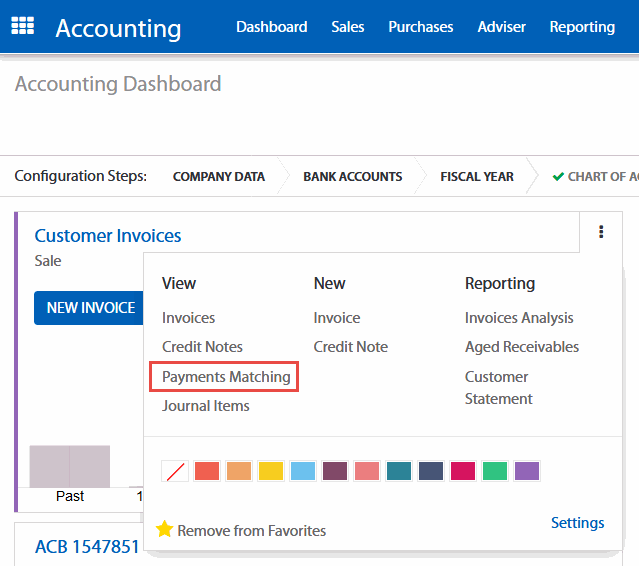Select the green color swatch
Image resolution: width=639 pixels, height=566 pixels.
(495, 471)
